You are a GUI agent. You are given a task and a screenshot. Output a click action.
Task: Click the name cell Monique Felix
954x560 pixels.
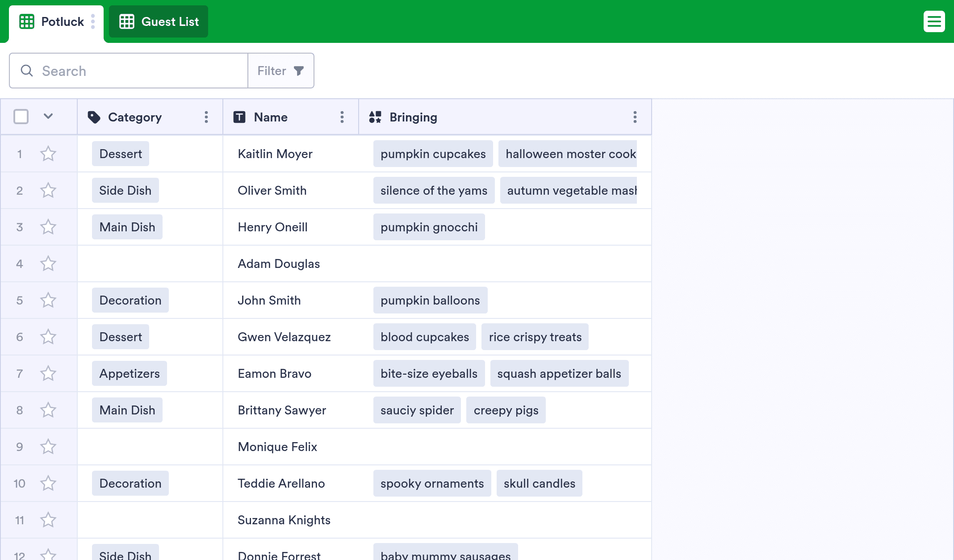click(x=291, y=447)
